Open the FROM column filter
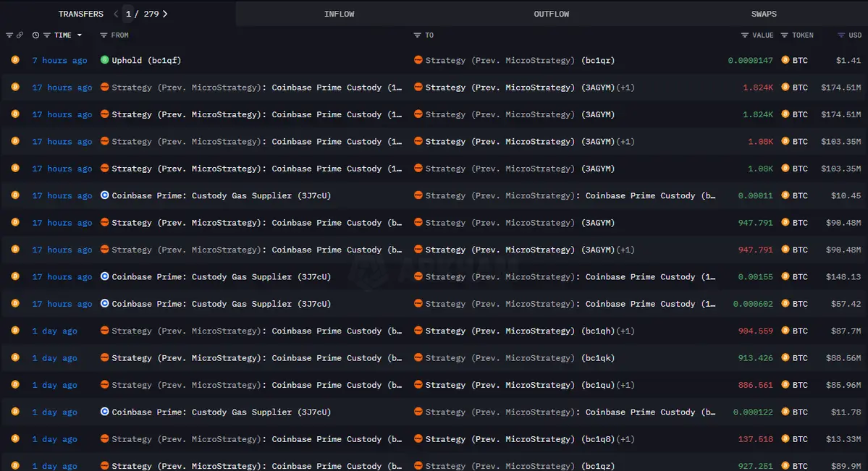The width and height of the screenshot is (868, 471). click(104, 35)
